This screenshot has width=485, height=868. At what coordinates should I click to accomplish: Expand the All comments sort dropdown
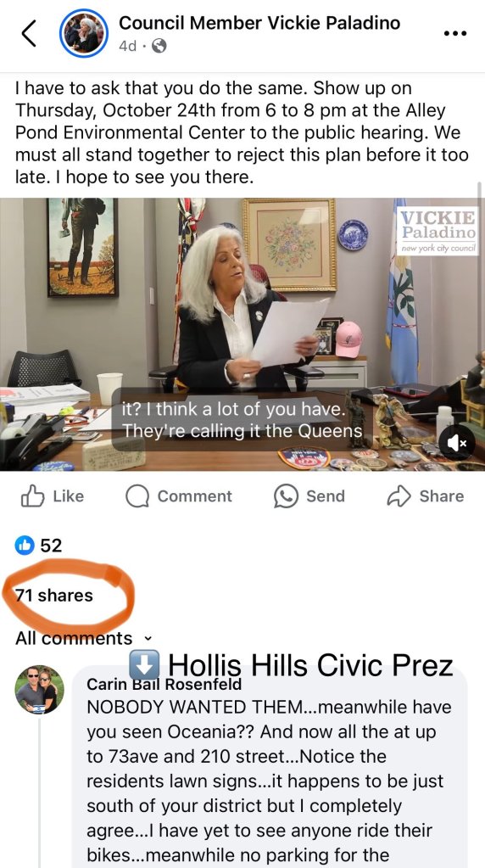click(83, 638)
